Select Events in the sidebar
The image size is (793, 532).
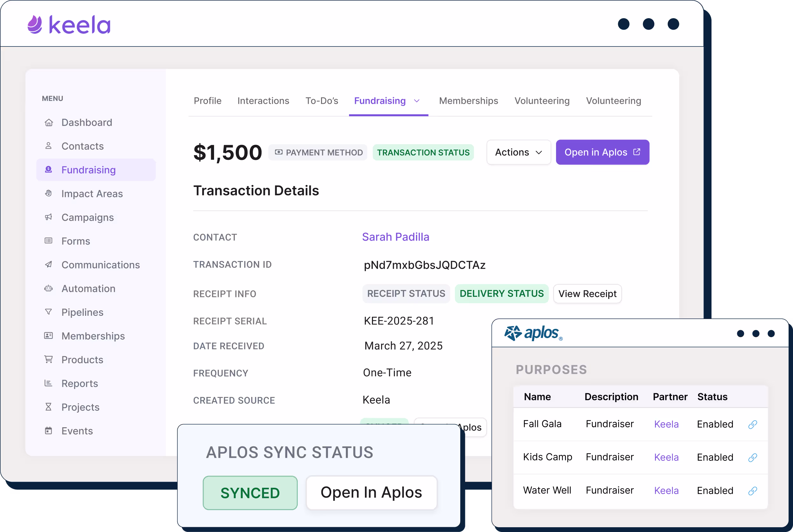[x=96, y=431]
